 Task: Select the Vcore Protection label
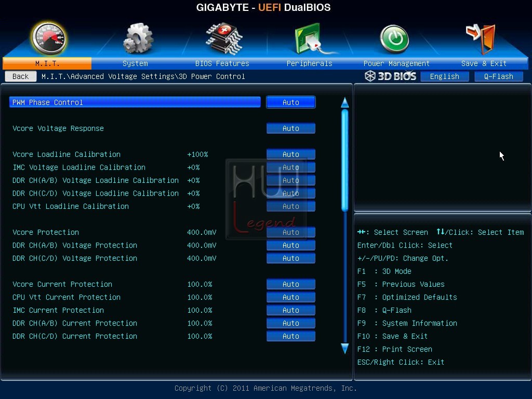pos(46,232)
